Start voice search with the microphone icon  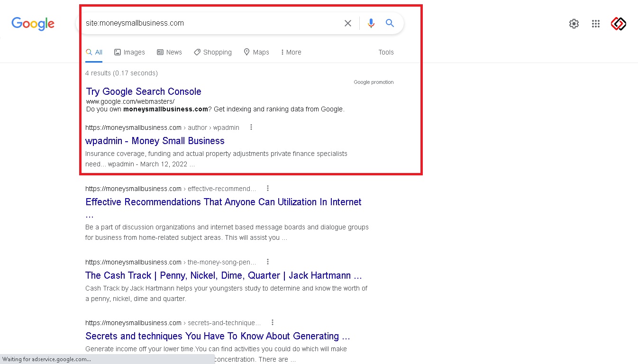[371, 23]
